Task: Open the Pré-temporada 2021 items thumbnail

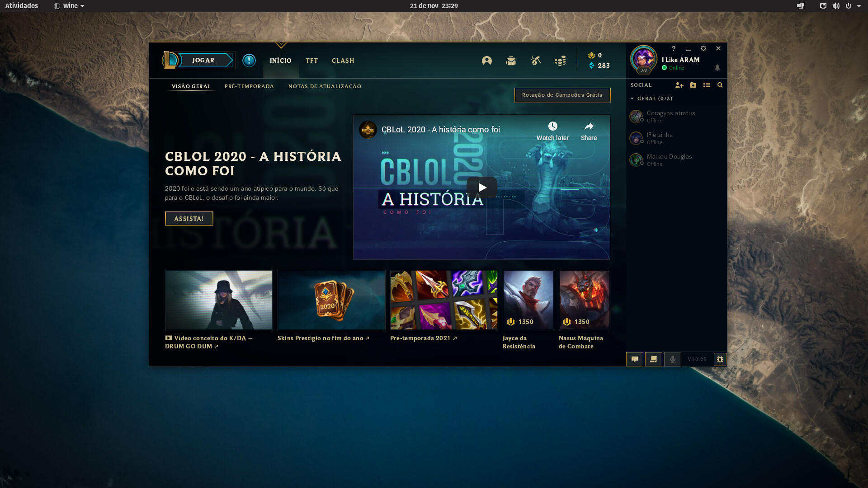Action: coord(444,300)
